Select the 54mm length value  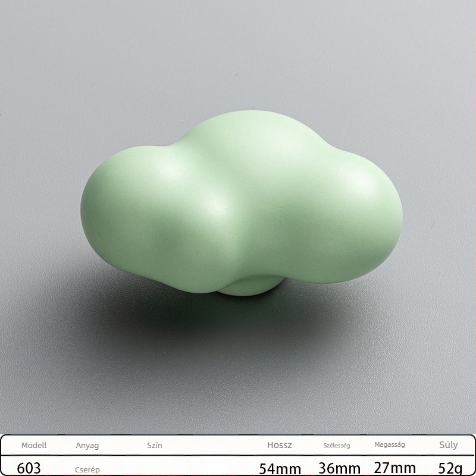pyautogui.click(x=280, y=468)
